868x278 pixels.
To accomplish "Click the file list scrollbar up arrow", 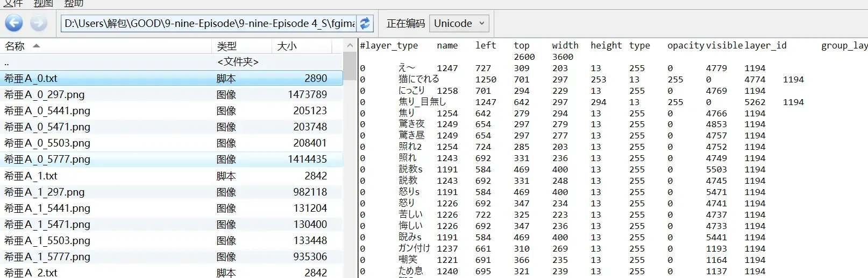I will (350, 46).
